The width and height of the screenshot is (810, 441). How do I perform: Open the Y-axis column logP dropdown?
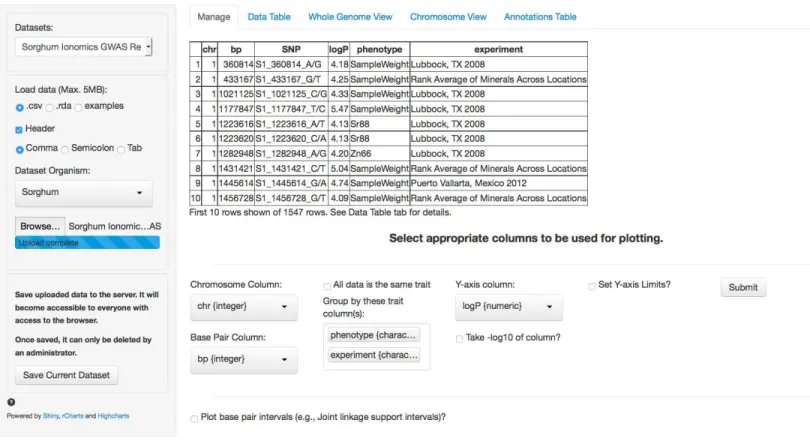tap(508, 307)
